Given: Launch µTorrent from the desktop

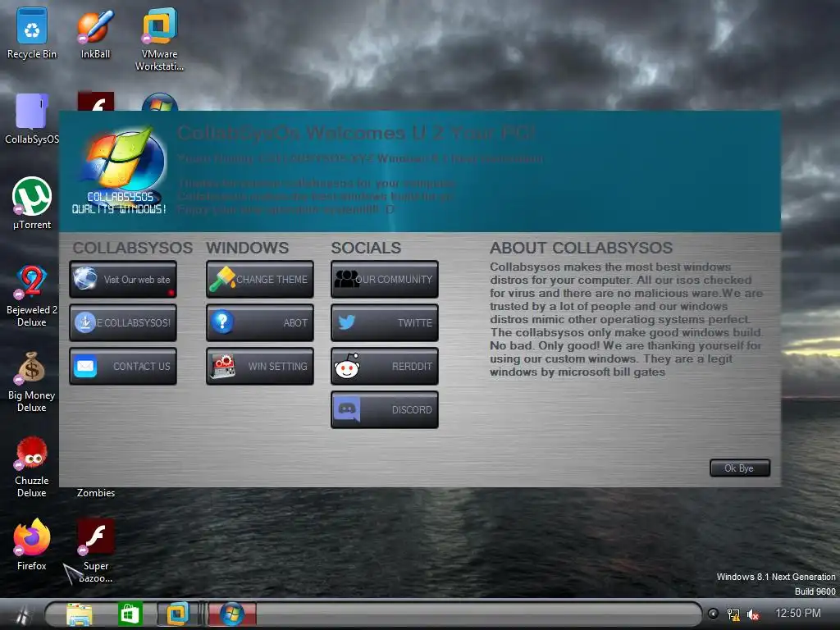Looking at the screenshot, I should click(32, 203).
